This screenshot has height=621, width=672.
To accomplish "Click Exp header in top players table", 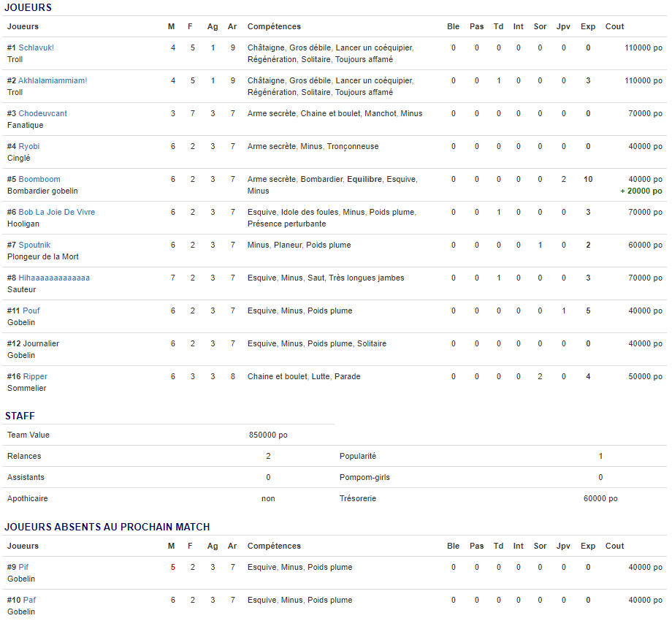I will click(588, 26).
